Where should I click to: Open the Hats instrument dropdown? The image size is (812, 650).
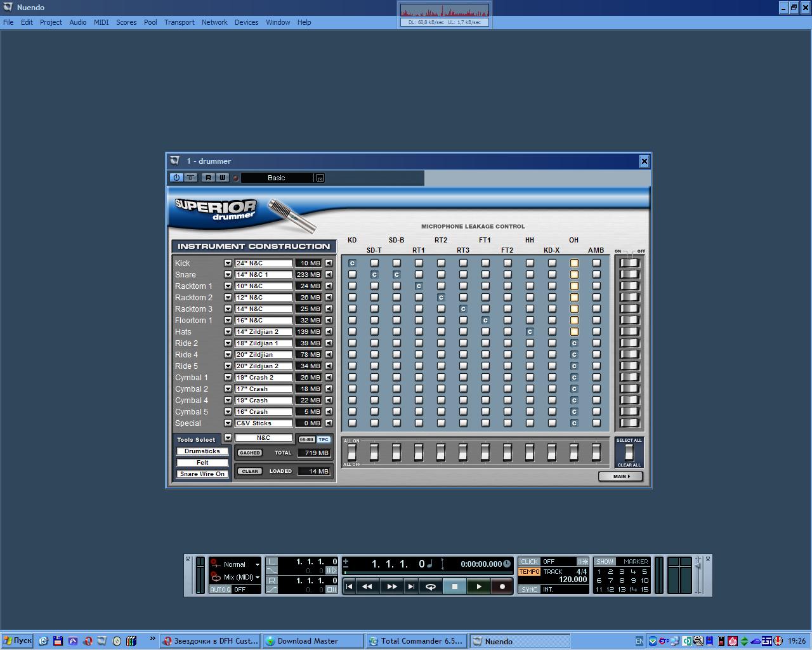coord(228,331)
